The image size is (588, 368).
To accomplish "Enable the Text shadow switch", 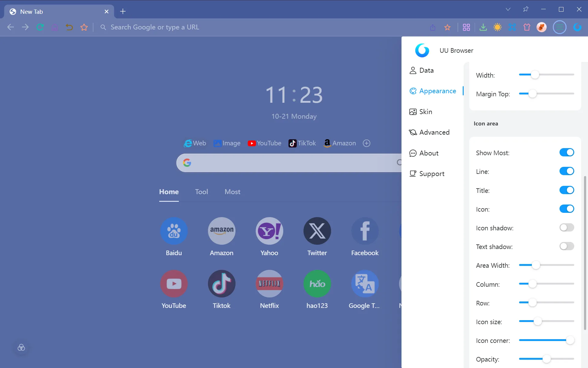I will [567, 246].
